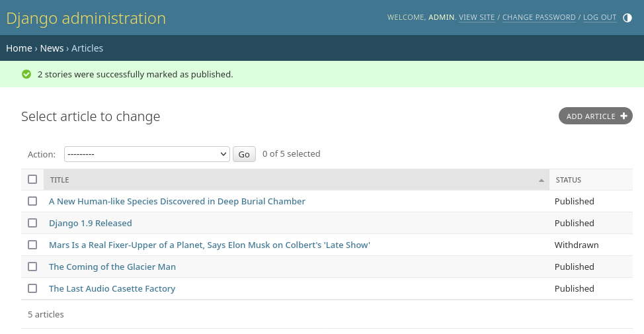Click the plus icon on Add Article

pyautogui.click(x=623, y=116)
